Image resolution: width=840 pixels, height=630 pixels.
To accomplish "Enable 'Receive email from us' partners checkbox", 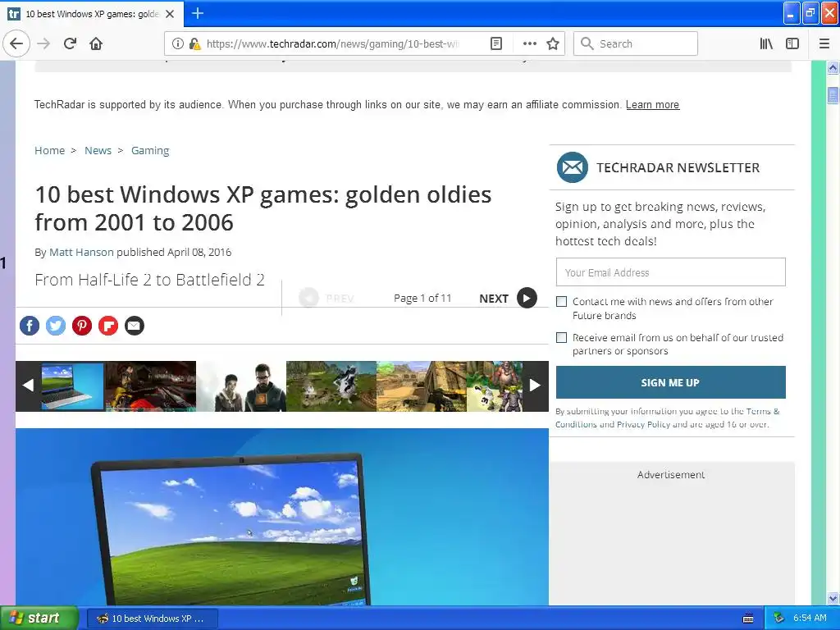I will [x=561, y=337].
